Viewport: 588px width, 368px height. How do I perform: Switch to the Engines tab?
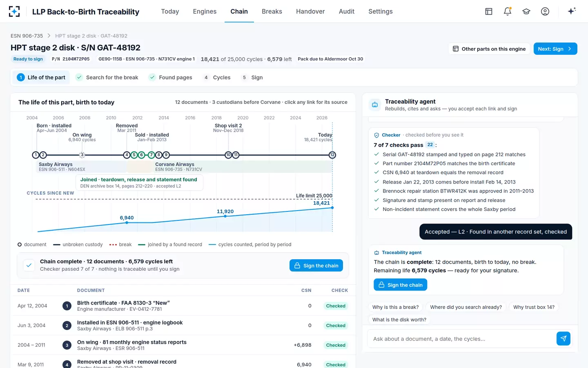coord(205,11)
